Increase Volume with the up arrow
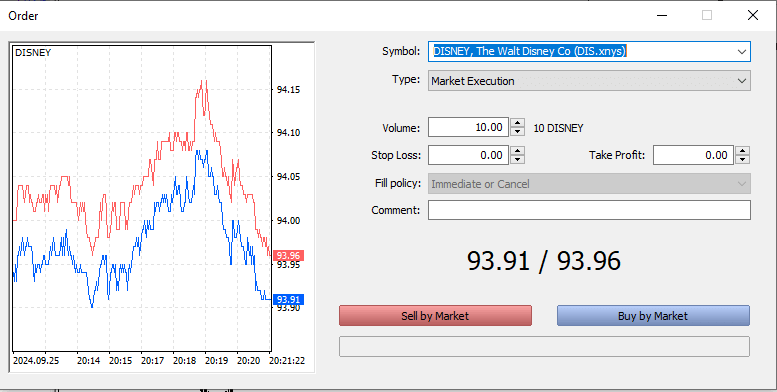The width and height of the screenshot is (777, 392). pos(517,123)
